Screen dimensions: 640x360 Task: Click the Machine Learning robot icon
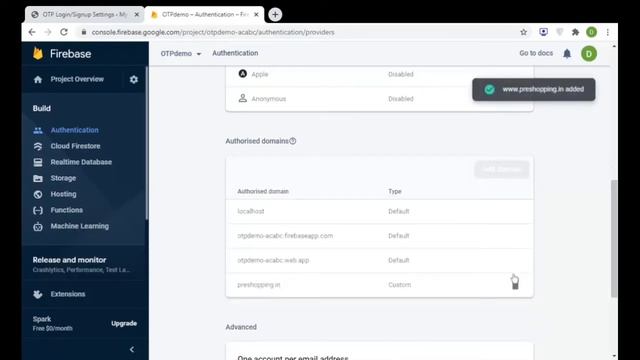click(x=38, y=227)
